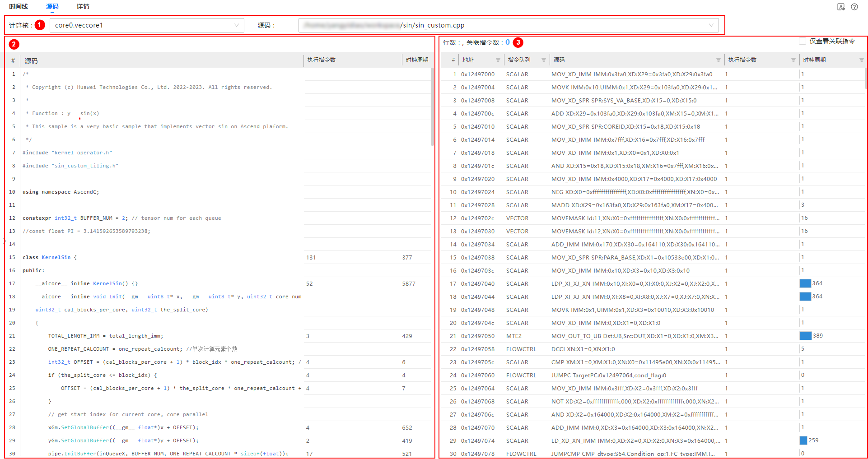Click the DCCI XN:X1=0 instruction
Screen dimensions: 868x459
coord(583,349)
